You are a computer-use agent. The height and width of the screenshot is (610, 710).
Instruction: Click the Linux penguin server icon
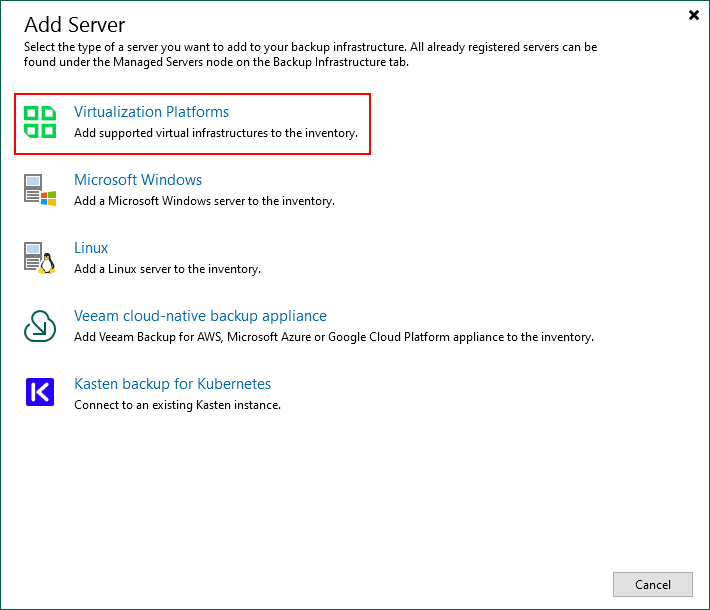[x=40, y=258]
